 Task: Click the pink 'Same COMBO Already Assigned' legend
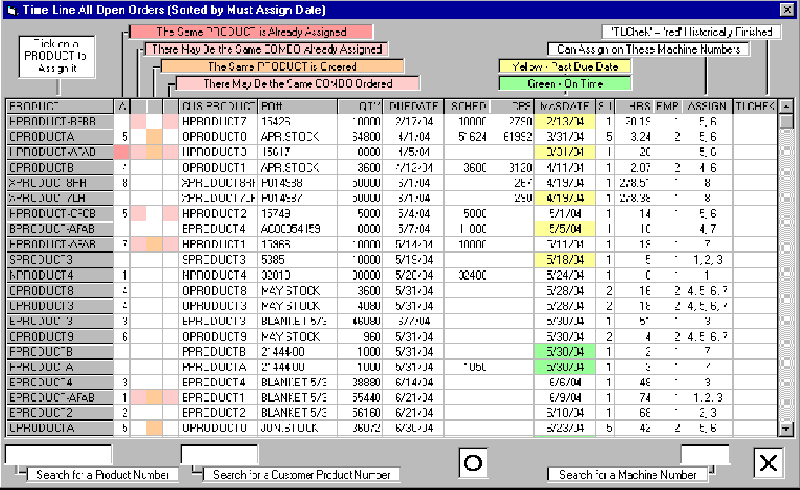(x=267, y=49)
